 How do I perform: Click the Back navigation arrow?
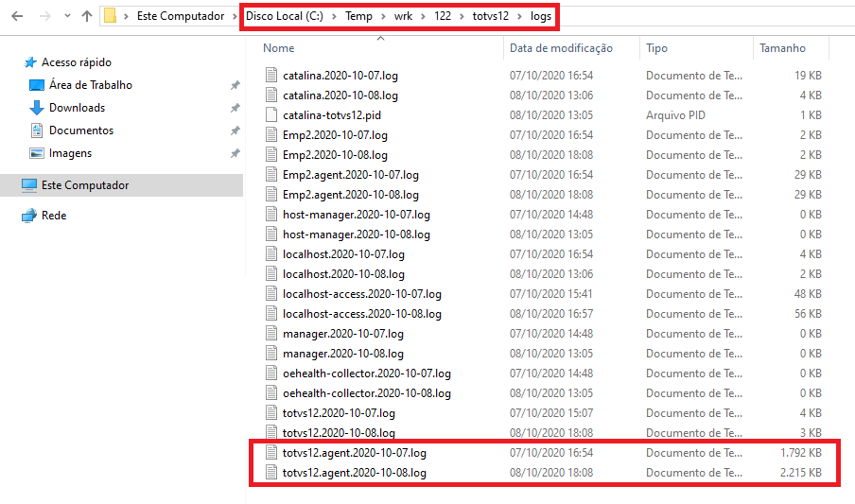click(17, 16)
